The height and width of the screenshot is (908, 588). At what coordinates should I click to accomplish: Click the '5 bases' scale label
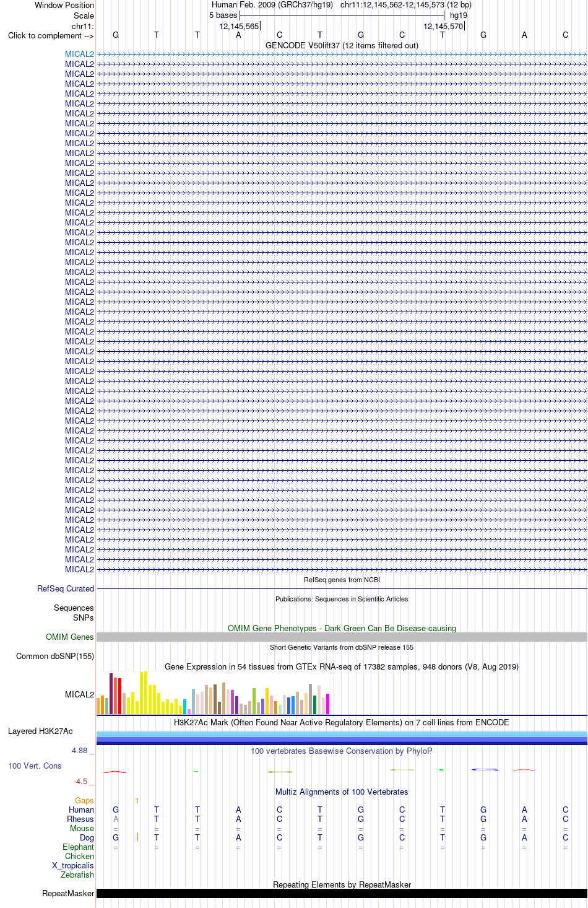(223, 15)
